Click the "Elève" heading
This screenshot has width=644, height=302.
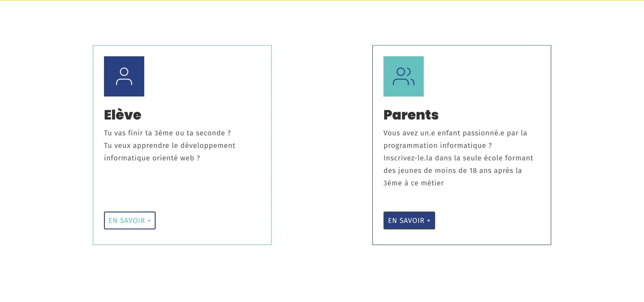point(122,115)
